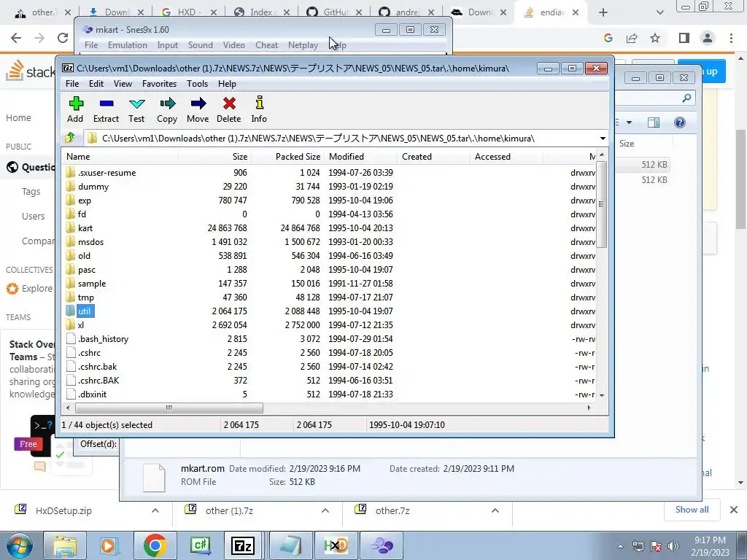Click the Home link on Stack Overflow sidebar
The width and height of the screenshot is (747, 560).
click(x=18, y=118)
